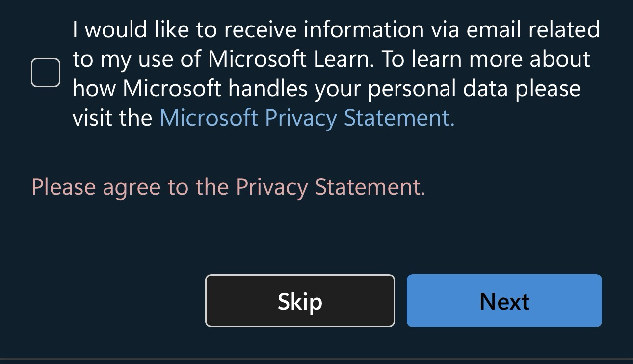Click the blue Next button
Screen dimensions: 633x364
coord(504,301)
